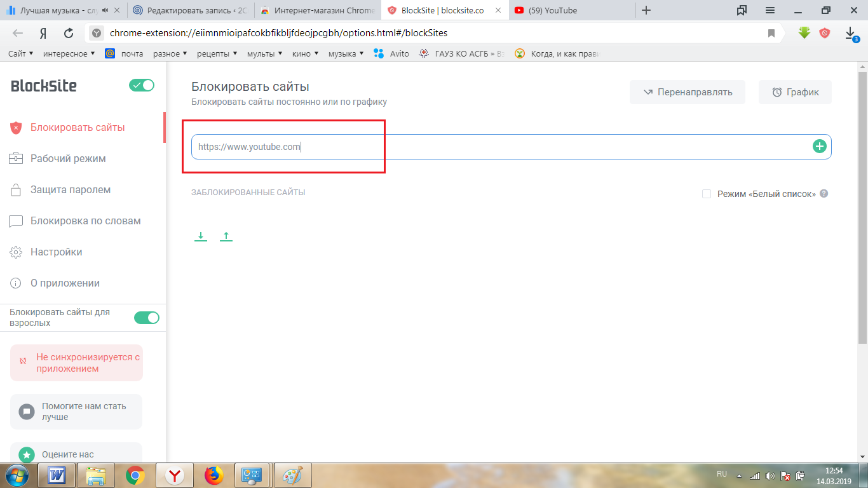Click the «Перенаправлять» button
This screenshot has height=488, width=868.
[x=688, y=92]
